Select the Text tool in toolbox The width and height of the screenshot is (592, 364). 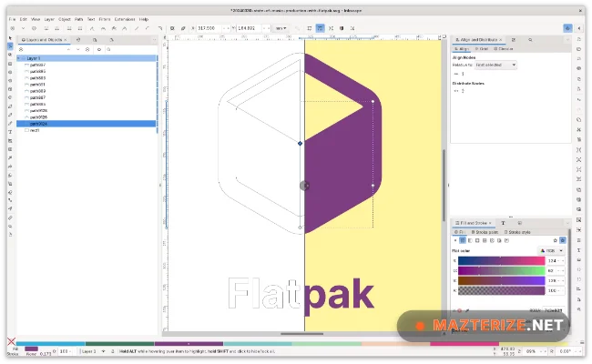coord(10,132)
